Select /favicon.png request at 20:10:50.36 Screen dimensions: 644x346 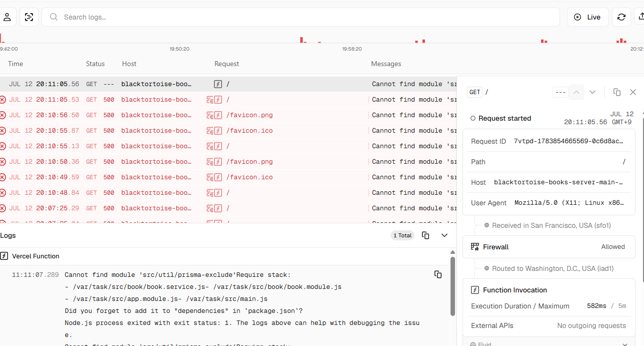[x=249, y=162]
